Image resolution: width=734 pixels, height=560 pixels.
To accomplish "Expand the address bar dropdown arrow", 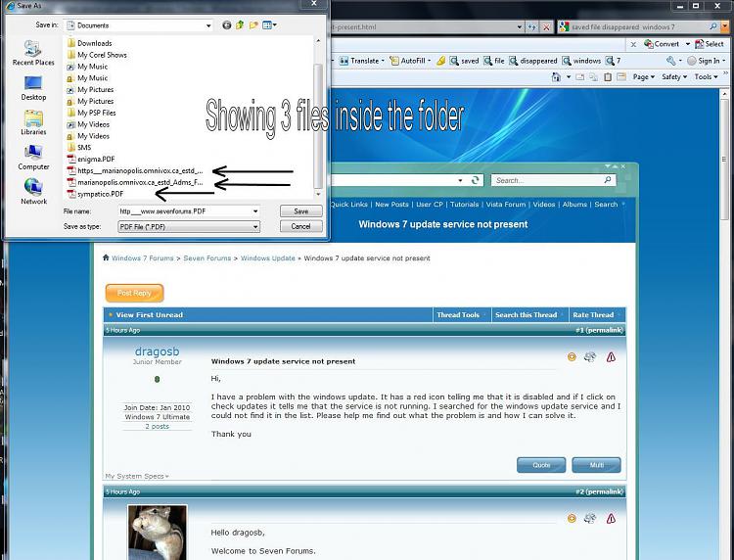I will pyautogui.click(x=519, y=27).
